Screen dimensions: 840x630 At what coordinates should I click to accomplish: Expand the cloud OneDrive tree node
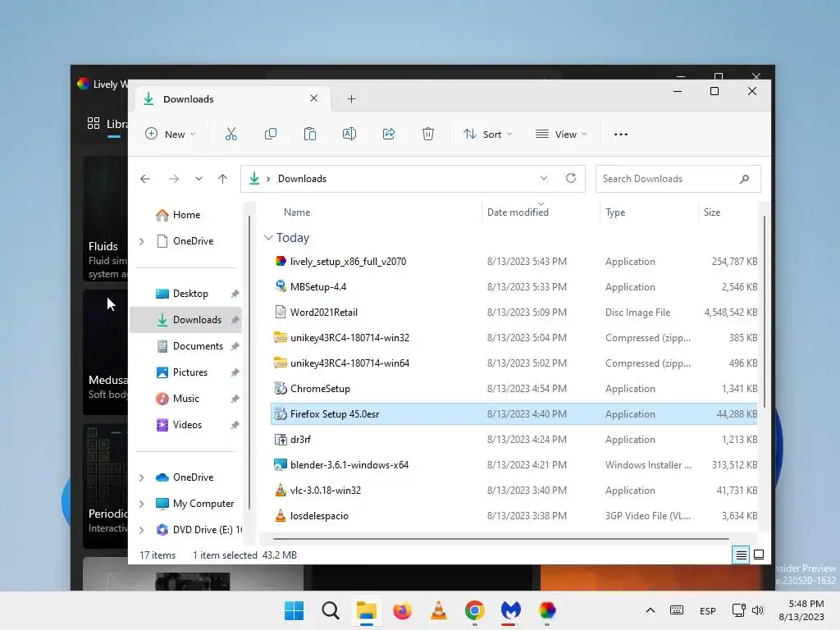[x=141, y=477]
